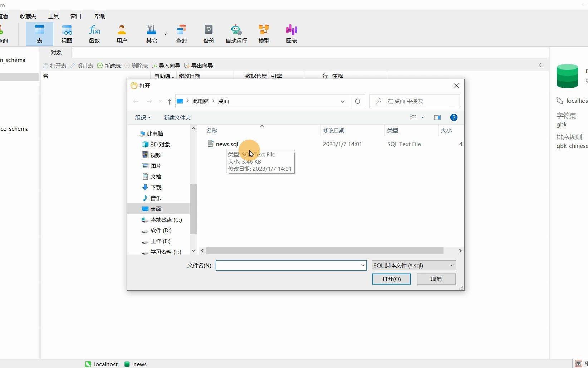Click the 查询 (Query) toolbar icon
This screenshot has height=368, width=588.
(x=181, y=34)
